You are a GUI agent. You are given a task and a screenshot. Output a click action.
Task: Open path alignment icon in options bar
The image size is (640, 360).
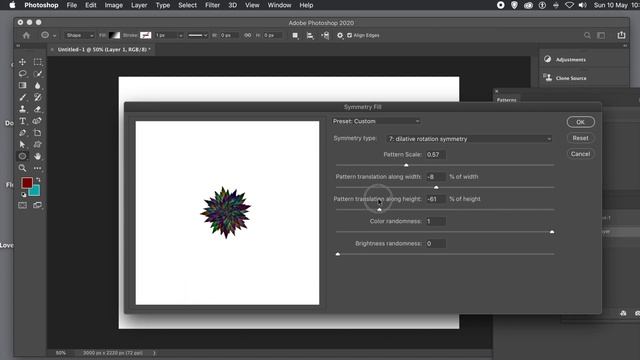tap(310, 36)
